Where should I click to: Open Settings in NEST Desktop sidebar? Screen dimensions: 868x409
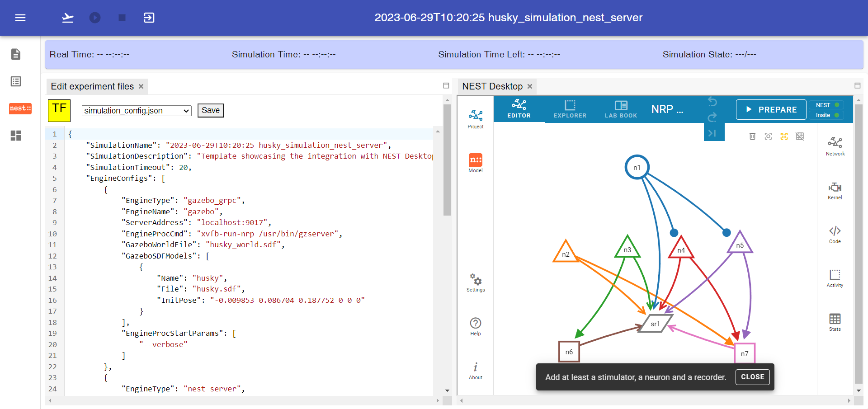(x=476, y=283)
